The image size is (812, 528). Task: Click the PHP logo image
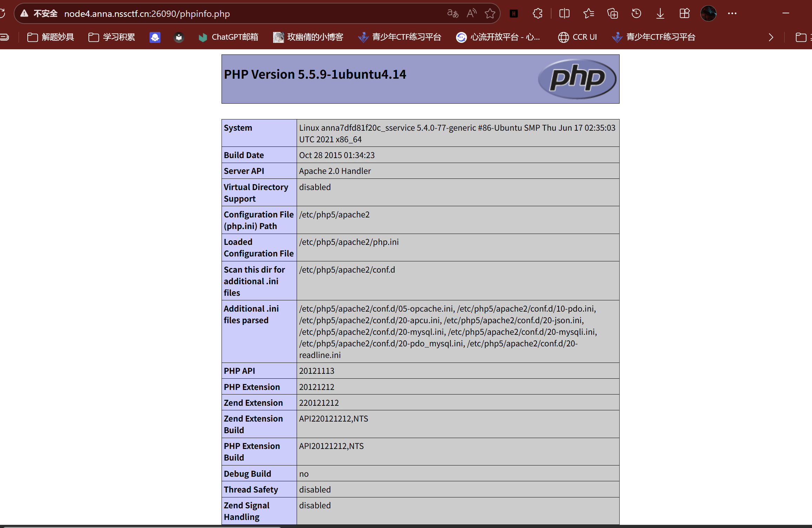(x=577, y=79)
